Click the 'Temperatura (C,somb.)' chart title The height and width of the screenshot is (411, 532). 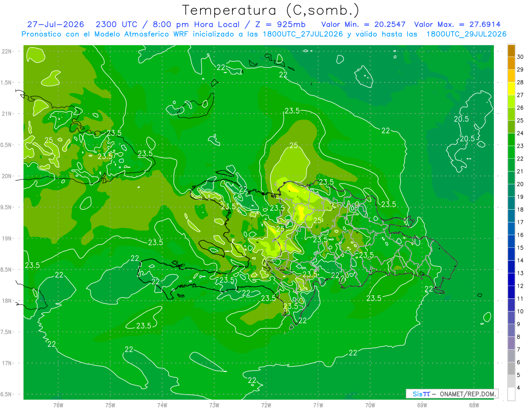pyautogui.click(x=270, y=11)
